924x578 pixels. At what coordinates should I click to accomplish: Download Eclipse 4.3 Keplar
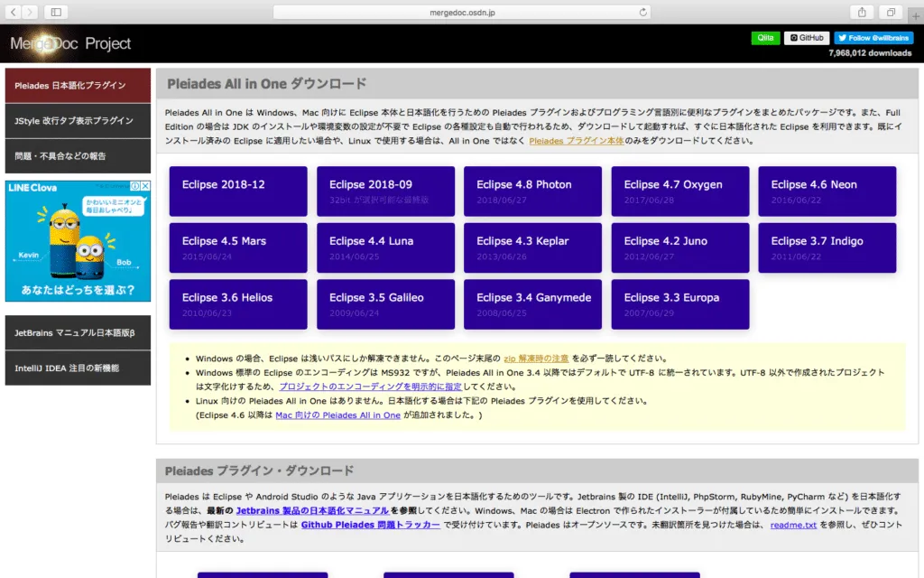532,247
